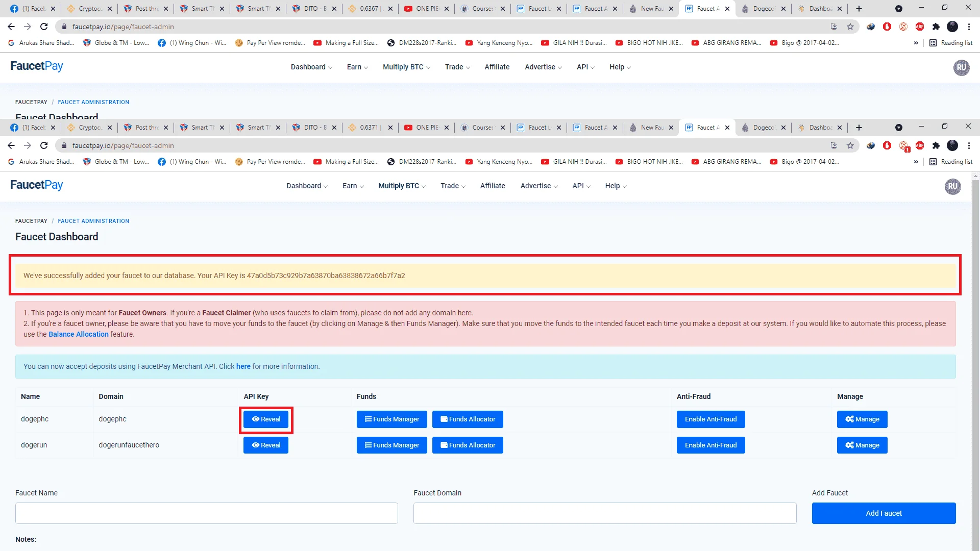
Task: Reload the page in lower window
Action: pos(44,146)
